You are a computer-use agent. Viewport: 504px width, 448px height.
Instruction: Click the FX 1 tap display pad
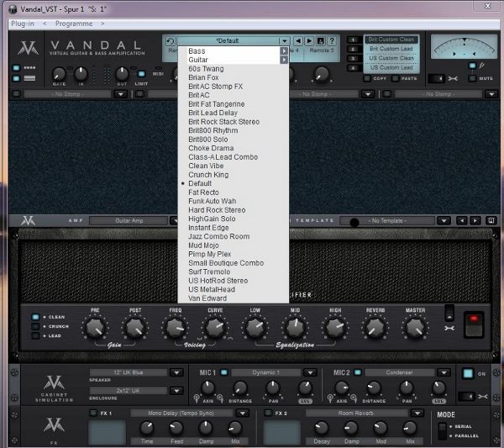[x=107, y=432]
